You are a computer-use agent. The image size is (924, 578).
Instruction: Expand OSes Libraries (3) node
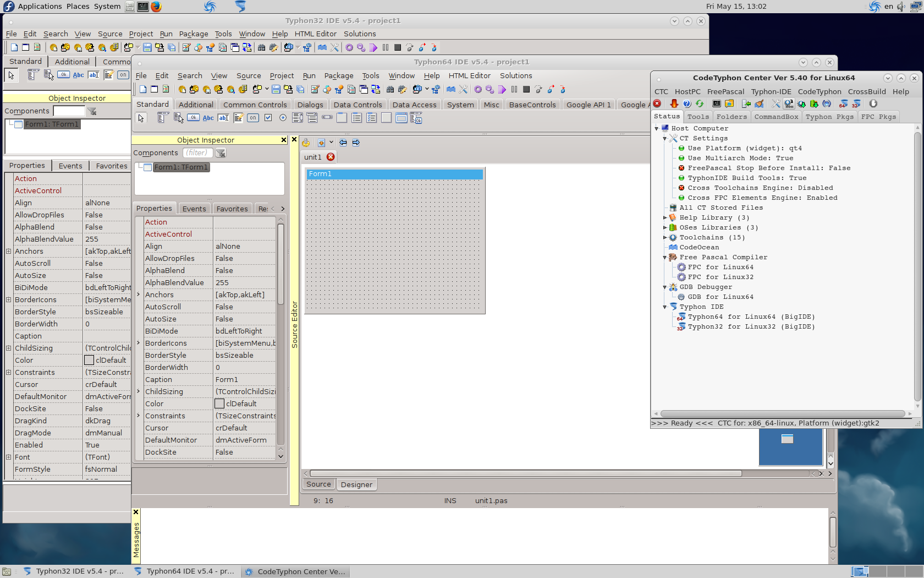point(664,227)
